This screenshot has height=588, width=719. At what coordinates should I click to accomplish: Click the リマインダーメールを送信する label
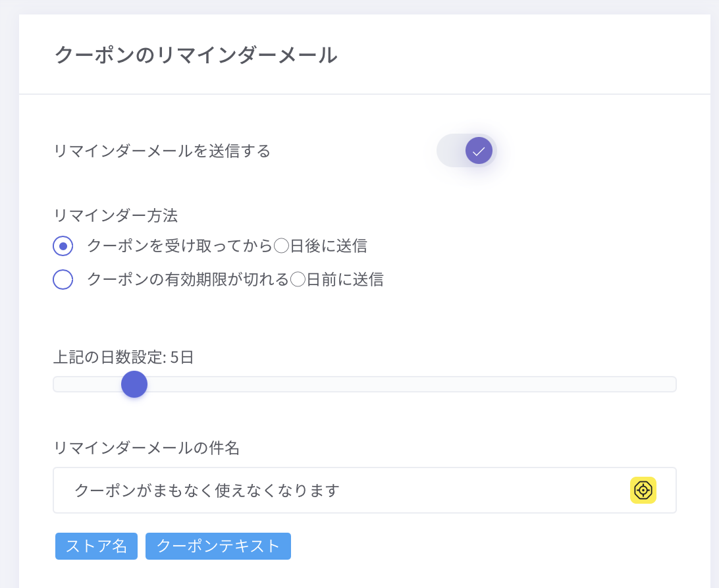(162, 151)
